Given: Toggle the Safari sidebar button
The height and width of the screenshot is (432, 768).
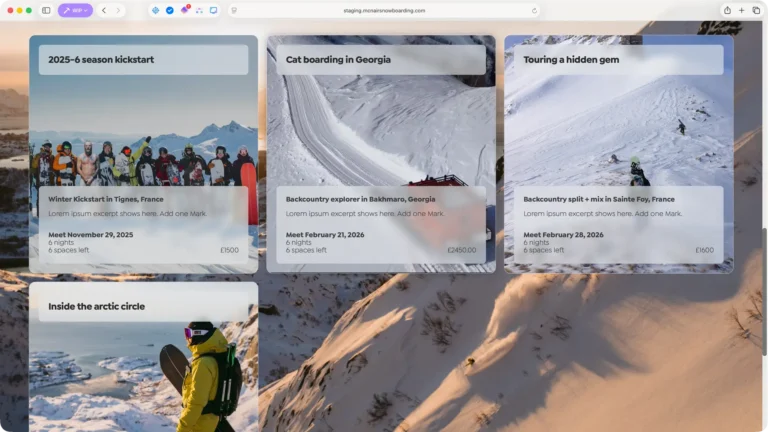Looking at the screenshot, I should pyautogui.click(x=46, y=10).
